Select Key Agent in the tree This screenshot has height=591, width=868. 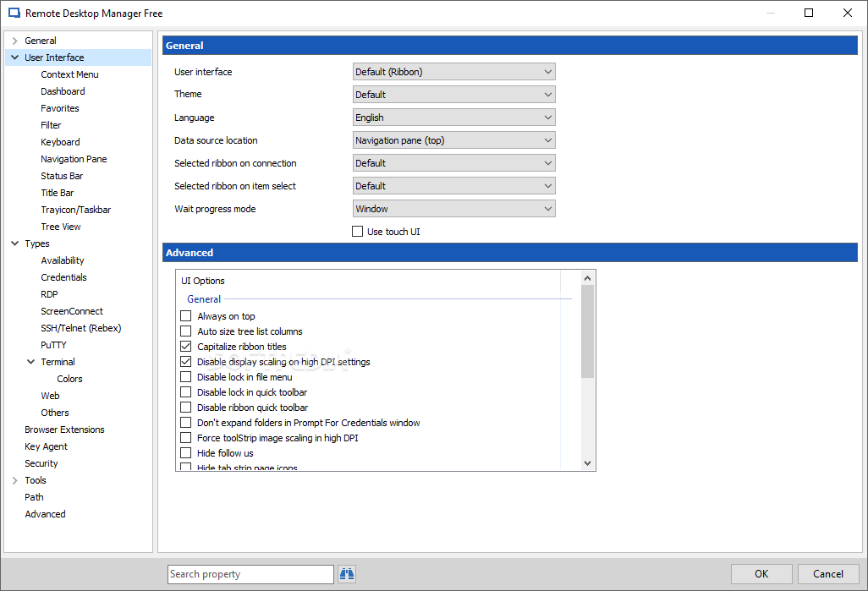tap(46, 446)
